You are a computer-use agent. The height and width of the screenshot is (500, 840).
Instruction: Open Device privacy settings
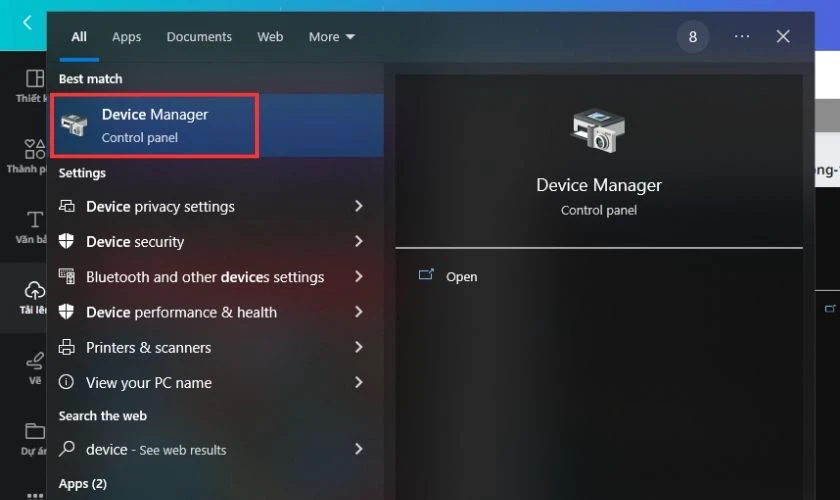coord(215,206)
